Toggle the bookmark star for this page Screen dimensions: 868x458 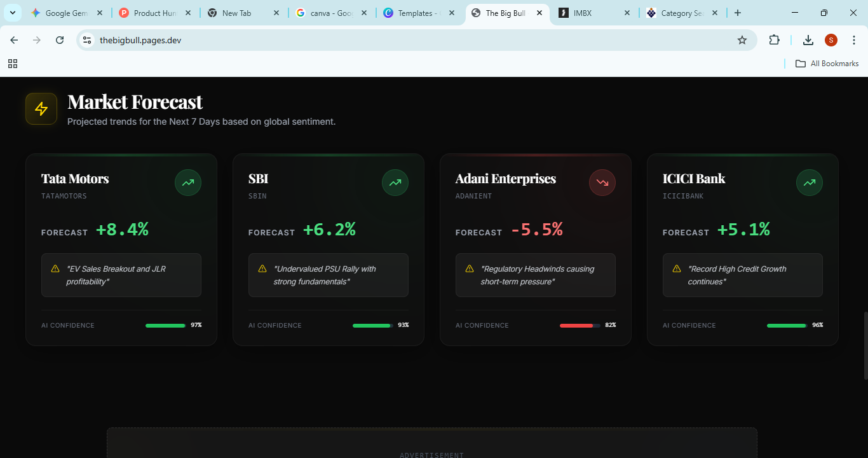tap(742, 39)
